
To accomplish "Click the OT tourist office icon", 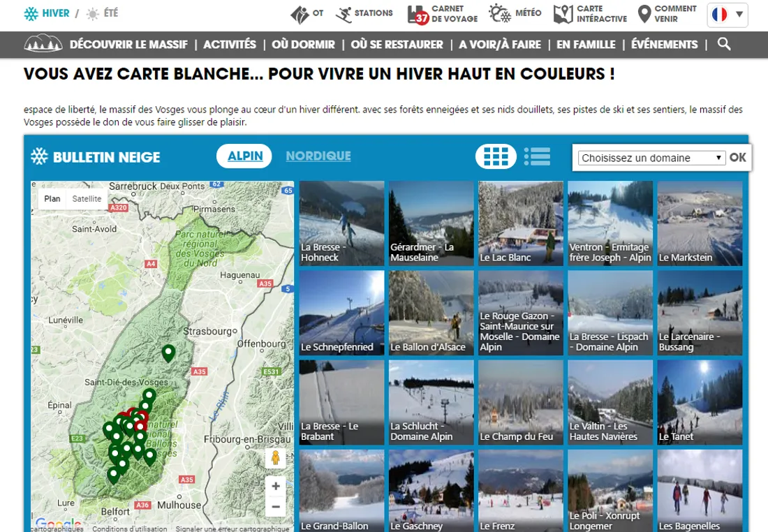I will [300, 14].
